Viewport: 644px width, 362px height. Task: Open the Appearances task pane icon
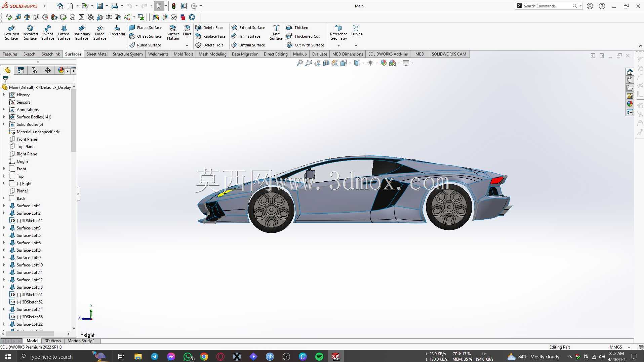[x=630, y=104]
